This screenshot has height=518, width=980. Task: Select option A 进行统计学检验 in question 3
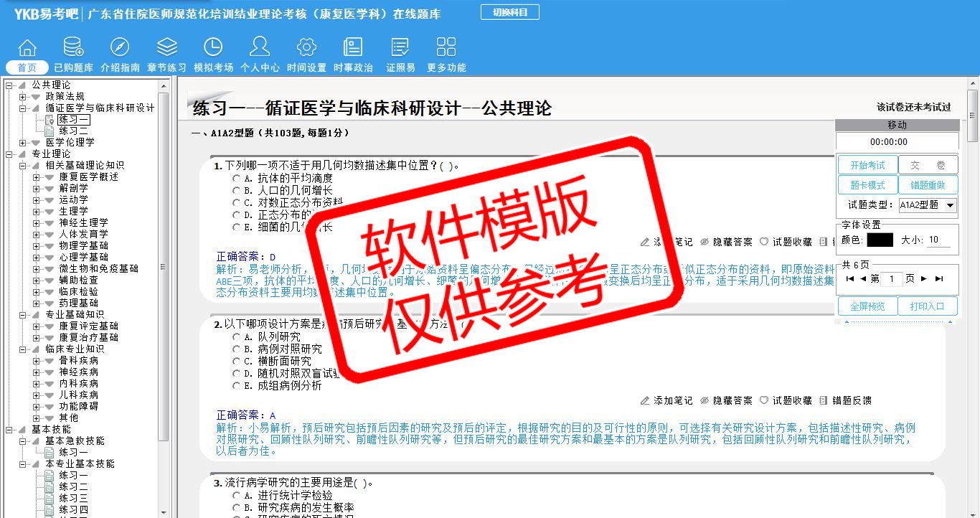[236, 496]
